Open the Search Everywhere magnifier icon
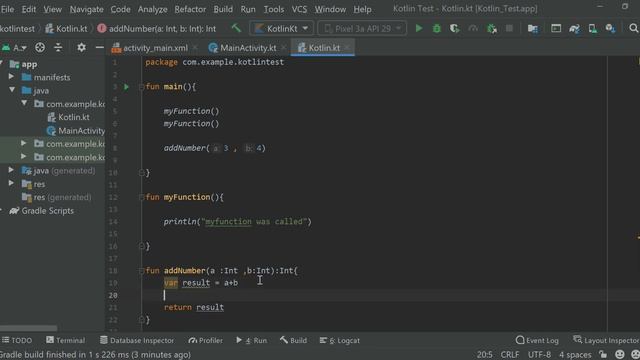Screen dimensions: 640x360 click(x=633, y=28)
